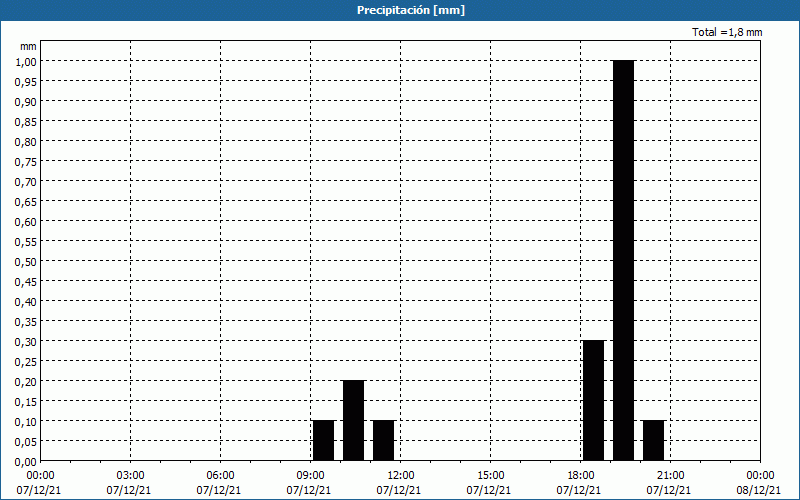This screenshot has width=800, height=500.
Task: Click the 0,20 mm bar after 10:00
Action: pyautogui.click(x=353, y=420)
